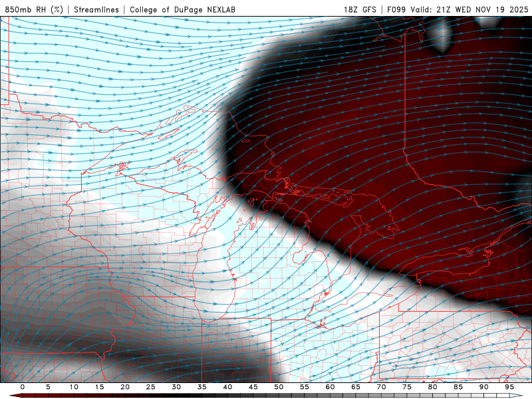Click the '30' value on the RH scale
The width and height of the screenshot is (532, 399).
point(176,387)
